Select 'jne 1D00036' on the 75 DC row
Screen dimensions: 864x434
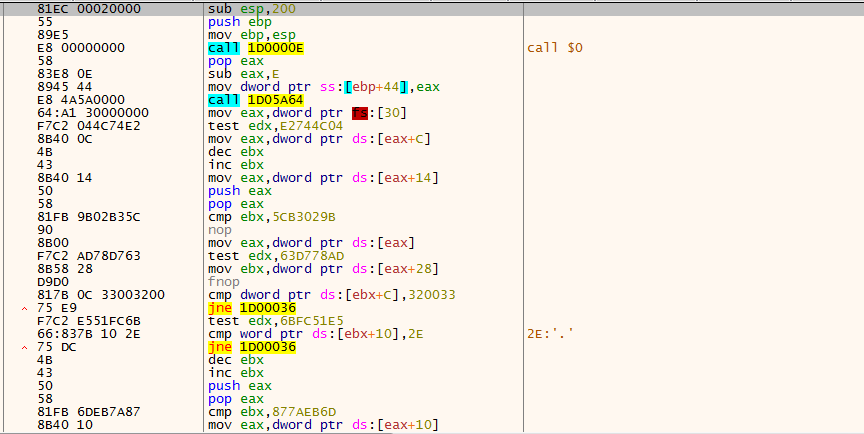[x=252, y=347]
